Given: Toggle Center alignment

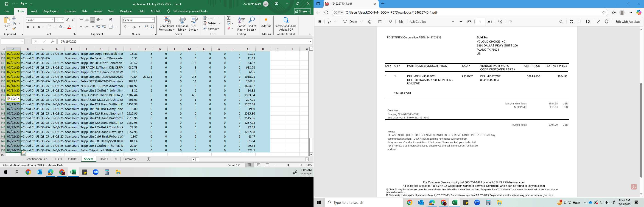Looking at the screenshot, I should click(x=87, y=27).
